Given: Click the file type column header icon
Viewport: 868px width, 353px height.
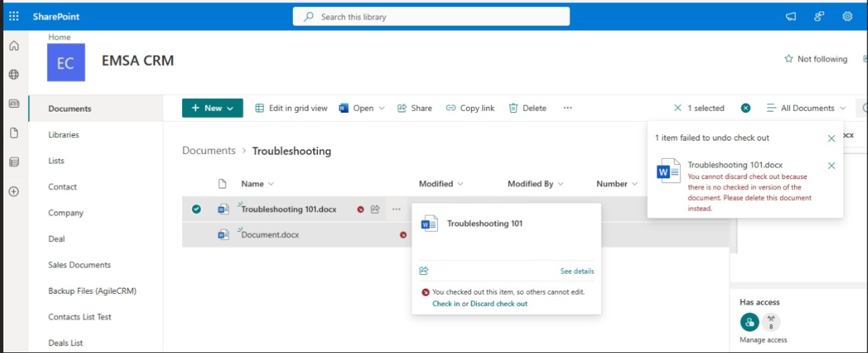Looking at the screenshot, I should 223,184.
